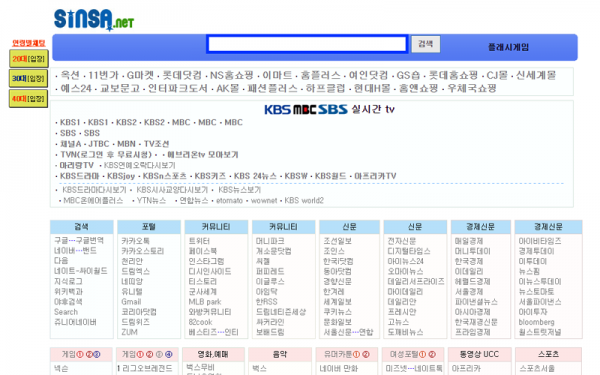Open the Gmail link
This screenshot has width=600, height=375.
pos(131,302)
